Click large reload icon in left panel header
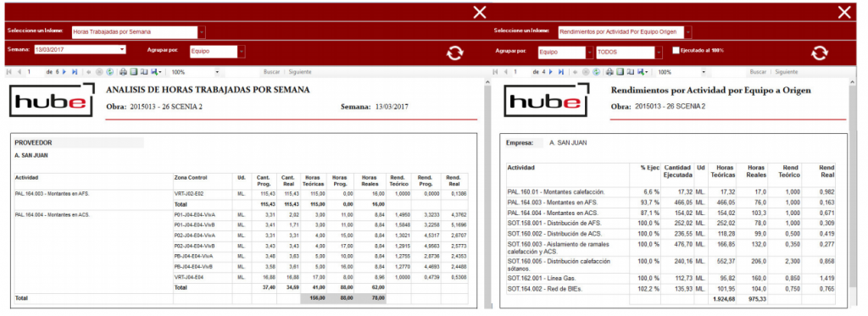Image resolution: width=868 pixels, height=316 pixels. coord(455,53)
